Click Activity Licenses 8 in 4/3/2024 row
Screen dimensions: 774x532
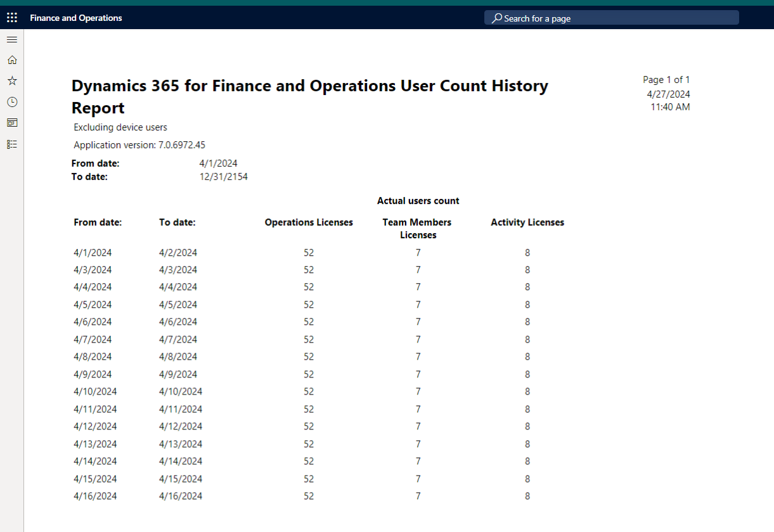pos(527,270)
